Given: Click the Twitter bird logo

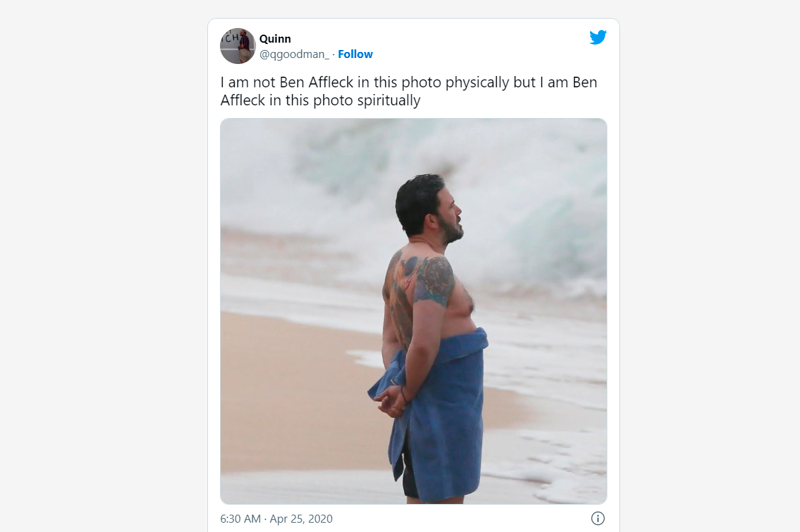Looking at the screenshot, I should (x=598, y=37).
